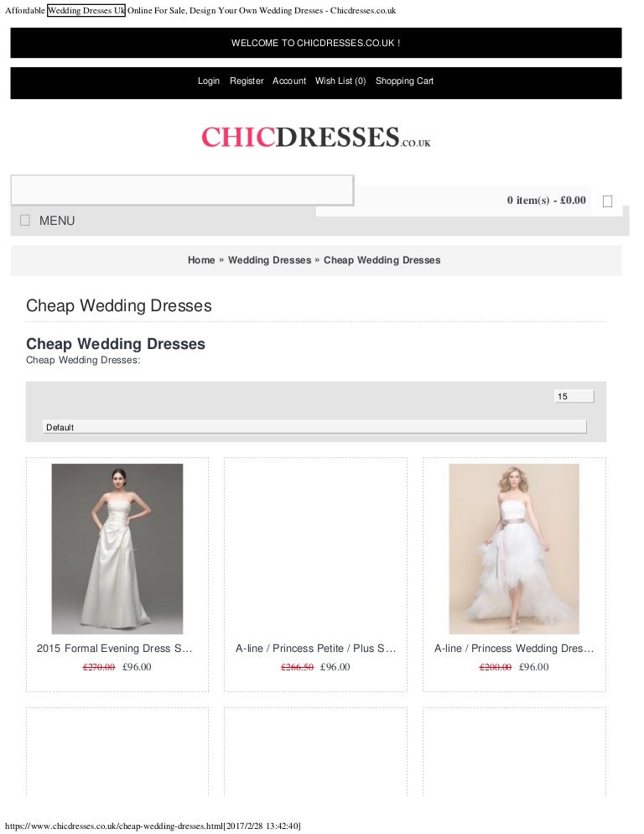
Task: Open the Login link
Action: tap(209, 81)
